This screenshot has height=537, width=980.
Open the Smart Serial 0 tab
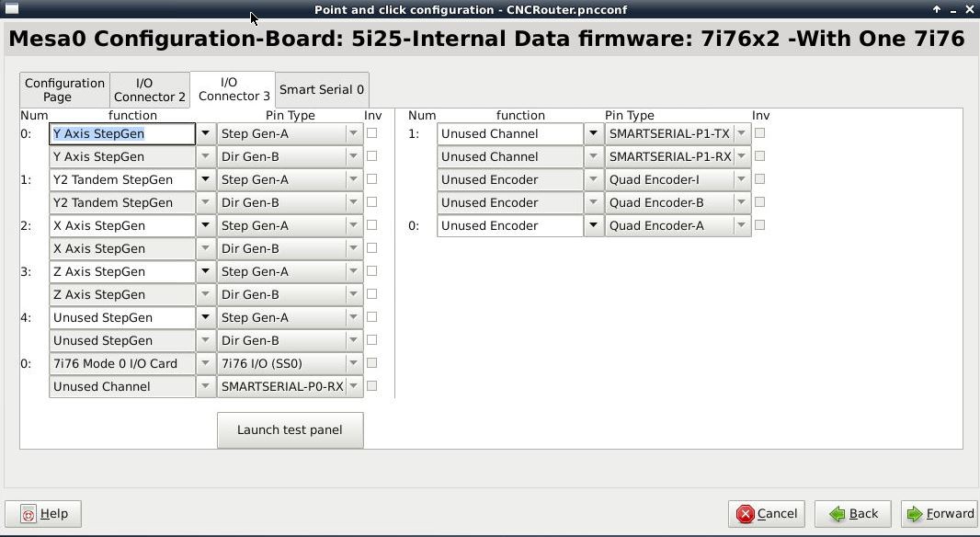(322, 89)
